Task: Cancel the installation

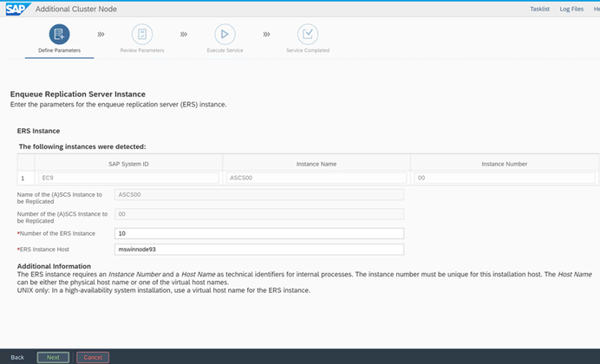Action: (x=93, y=357)
